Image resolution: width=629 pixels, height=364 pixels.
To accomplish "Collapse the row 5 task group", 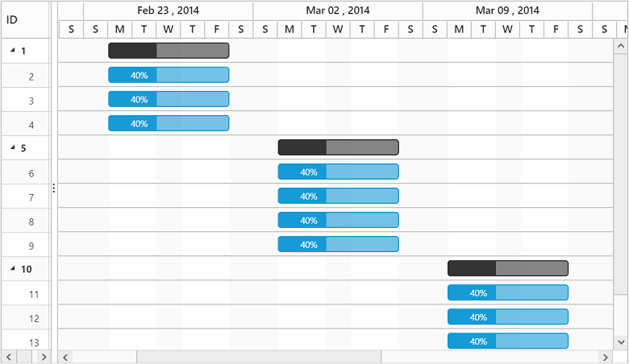I will [13, 148].
